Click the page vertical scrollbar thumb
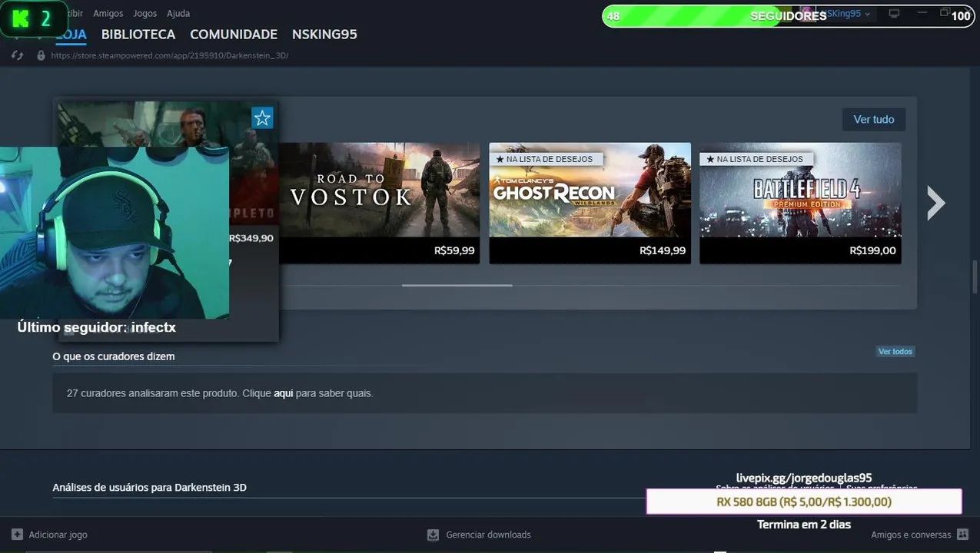 point(975,276)
